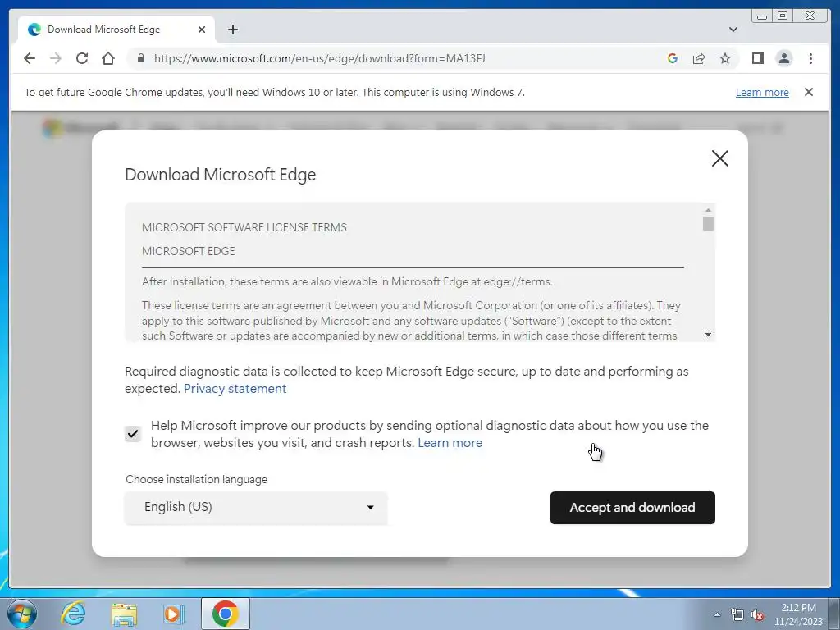Close the Download Microsoft Edge tab
The width and height of the screenshot is (840, 630).
202,30
